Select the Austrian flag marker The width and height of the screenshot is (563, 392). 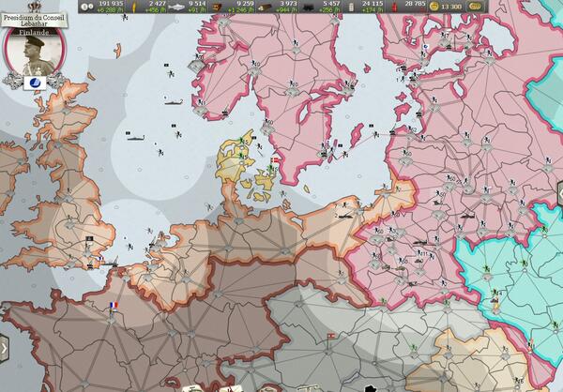[330, 336]
